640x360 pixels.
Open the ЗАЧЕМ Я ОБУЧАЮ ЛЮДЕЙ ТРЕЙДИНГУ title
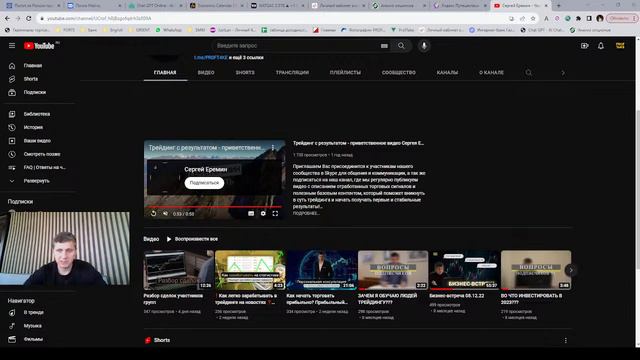pos(388,299)
